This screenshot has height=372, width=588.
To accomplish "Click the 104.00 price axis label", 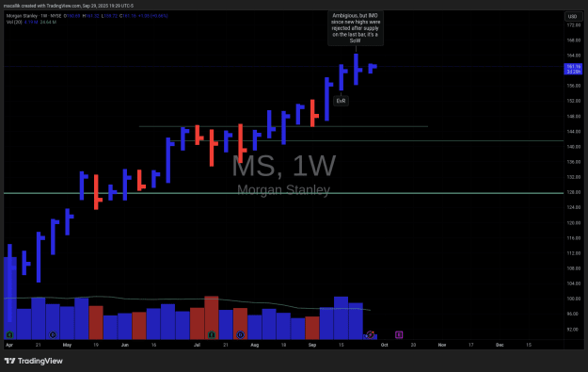I will click(574, 283).
